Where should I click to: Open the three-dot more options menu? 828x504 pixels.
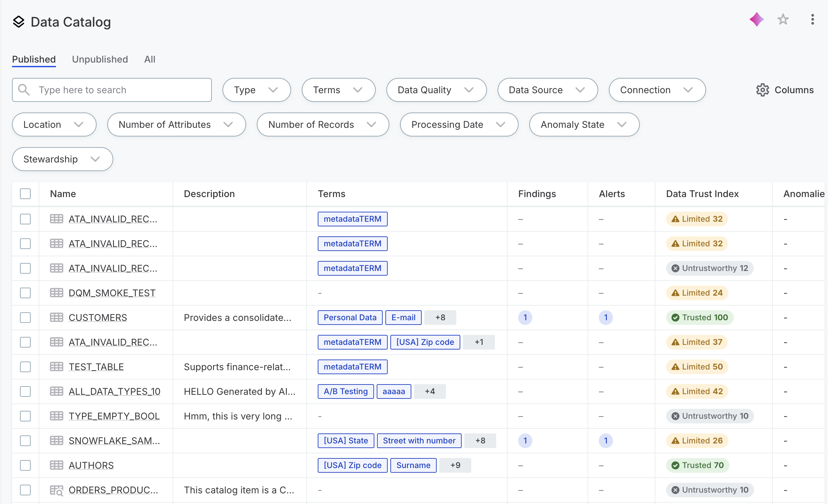coord(812,20)
